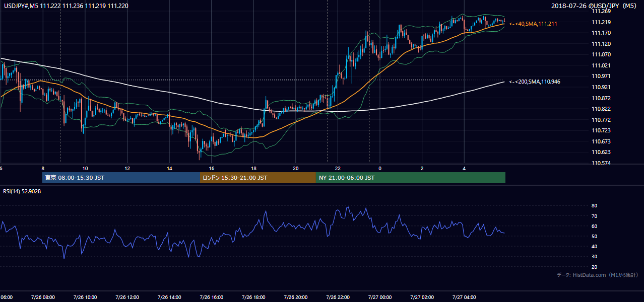Click price axis value 110.971
This screenshot has height=302, width=644.
point(601,76)
